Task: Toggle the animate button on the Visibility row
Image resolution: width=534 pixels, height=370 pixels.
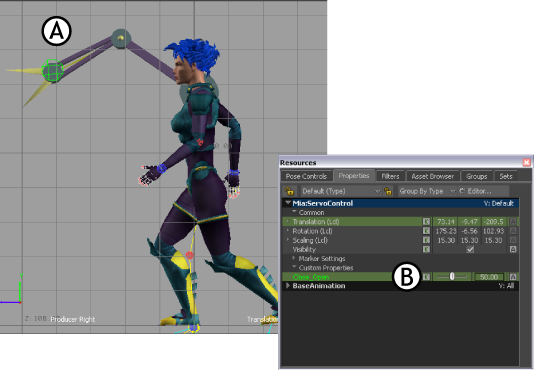Action: (513, 249)
